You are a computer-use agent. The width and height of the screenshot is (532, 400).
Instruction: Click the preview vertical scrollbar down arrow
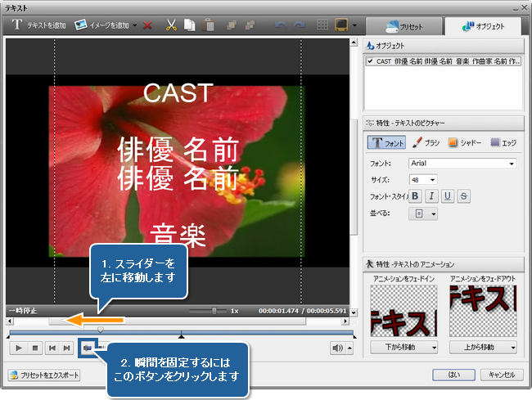[x=354, y=312]
